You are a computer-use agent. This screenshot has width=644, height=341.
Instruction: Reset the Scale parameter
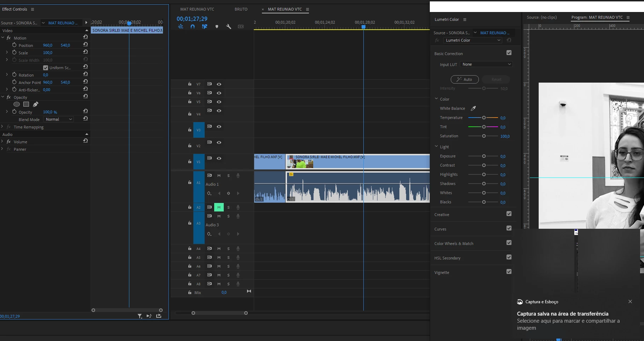point(85,52)
